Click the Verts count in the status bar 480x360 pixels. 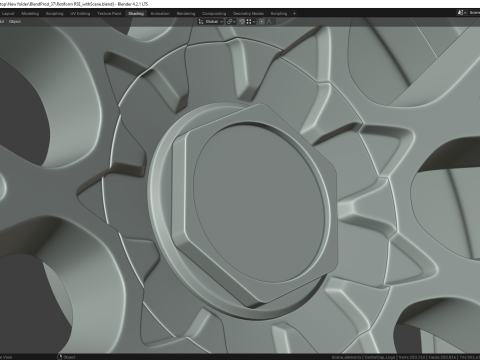click(x=412, y=357)
